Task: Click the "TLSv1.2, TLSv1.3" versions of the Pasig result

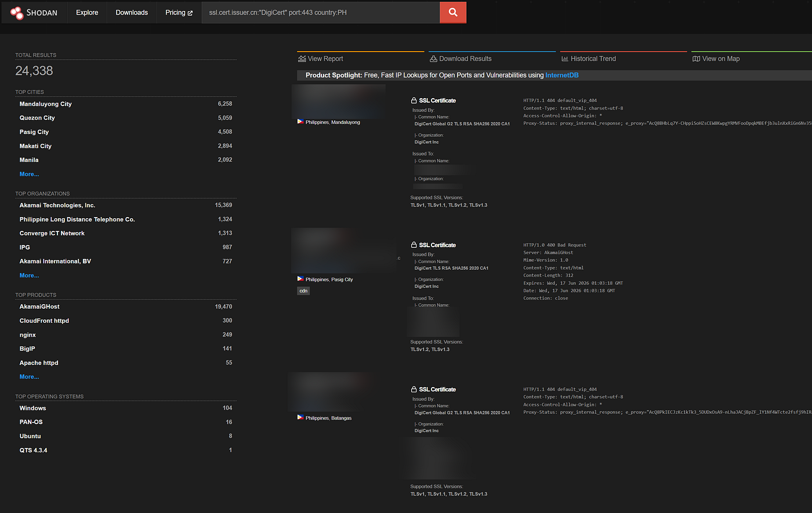Action: pos(430,349)
